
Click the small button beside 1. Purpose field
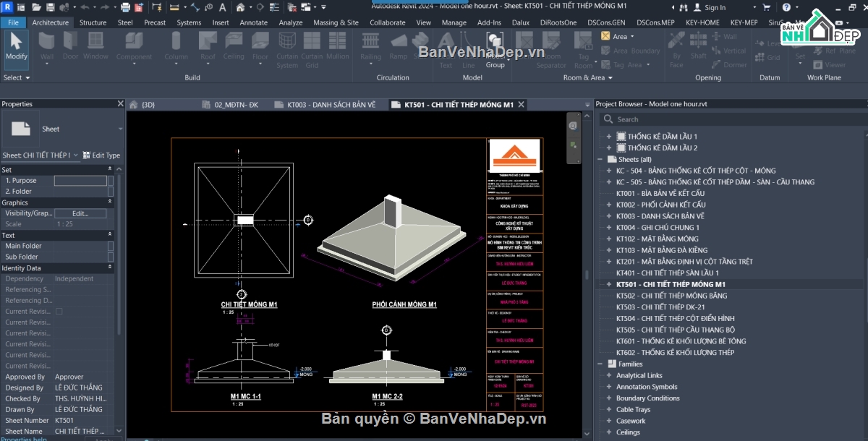(111, 181)
